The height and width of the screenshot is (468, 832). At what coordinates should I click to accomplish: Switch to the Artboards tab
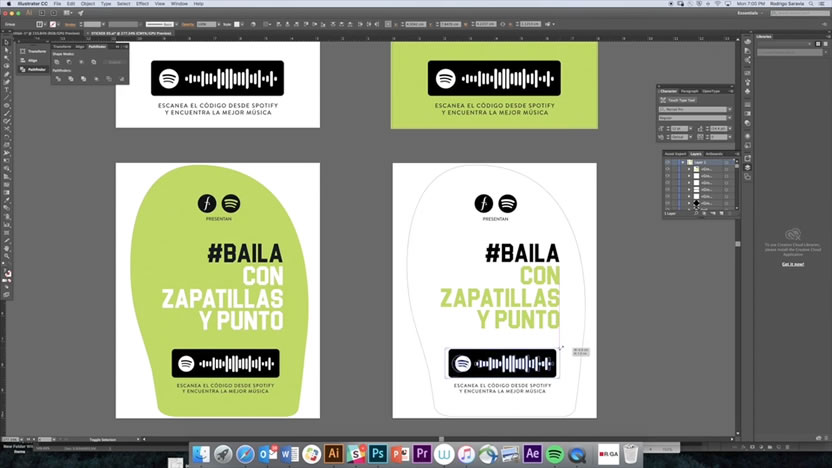(x=714, y=154)
